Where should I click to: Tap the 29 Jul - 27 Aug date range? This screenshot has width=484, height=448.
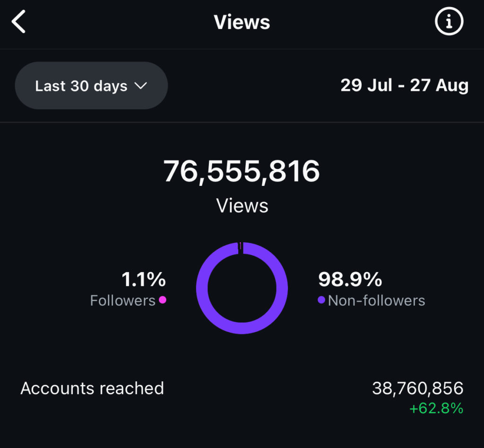404,86
